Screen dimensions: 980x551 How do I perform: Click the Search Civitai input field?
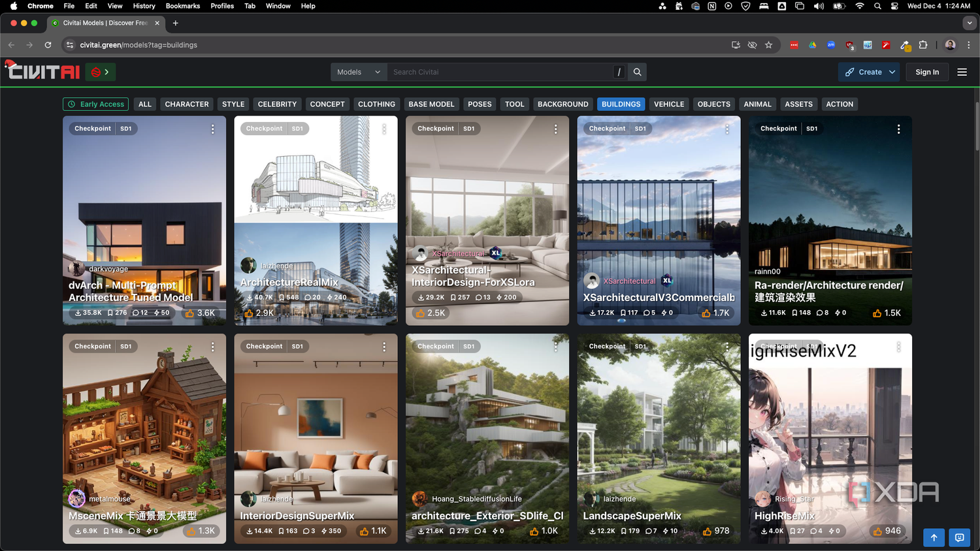[500, 72]
